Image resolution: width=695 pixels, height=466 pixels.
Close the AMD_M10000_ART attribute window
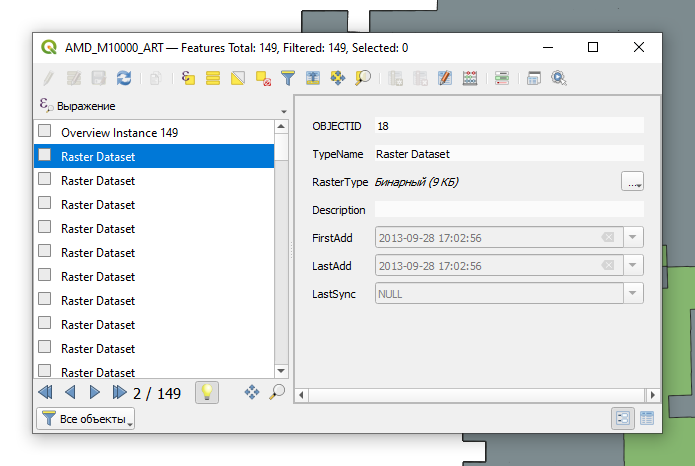pos(639,47)
